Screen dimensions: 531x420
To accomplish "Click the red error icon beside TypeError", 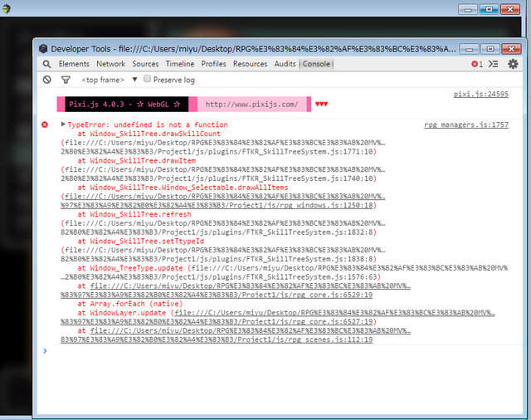I will 45,125.
